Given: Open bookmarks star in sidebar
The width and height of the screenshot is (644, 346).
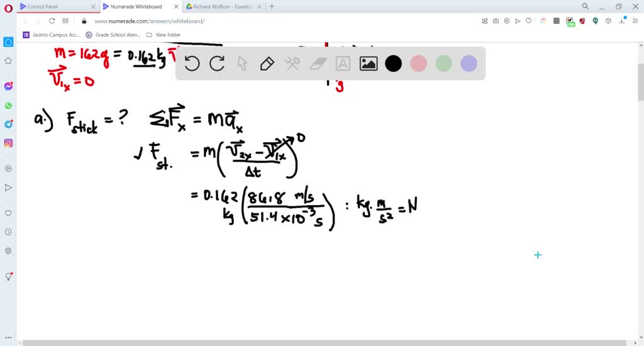Looking at the screenshot, I should 8,61.
